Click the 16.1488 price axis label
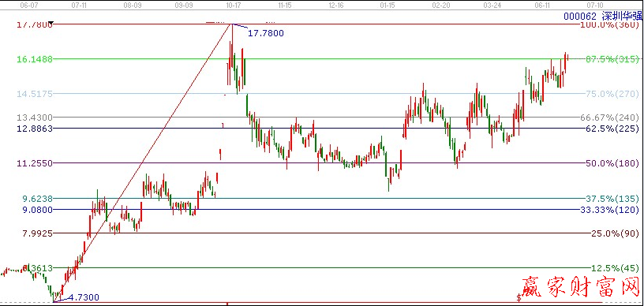This screenshot has height=306, width=644. click(35, 59)
